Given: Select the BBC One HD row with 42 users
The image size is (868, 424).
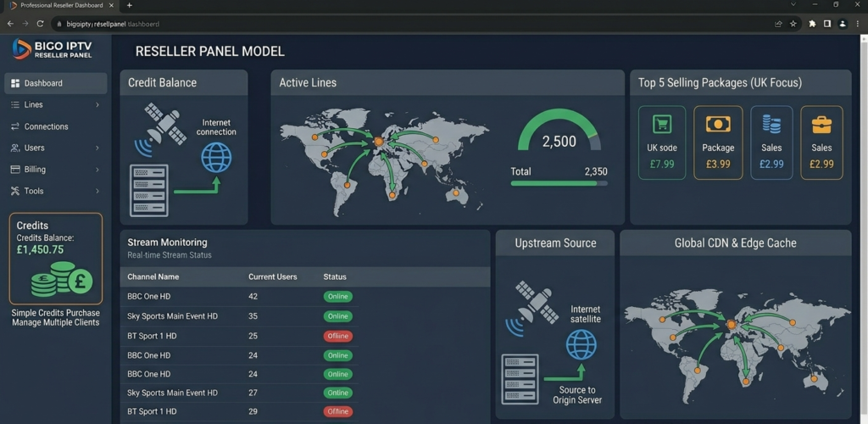Looking at the screenshot, I should pos(239,297).
